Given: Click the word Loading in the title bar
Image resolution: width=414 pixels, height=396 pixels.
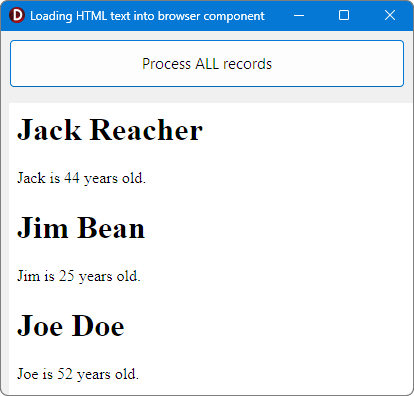Looking at the screenshot, I should click(51, 16).
